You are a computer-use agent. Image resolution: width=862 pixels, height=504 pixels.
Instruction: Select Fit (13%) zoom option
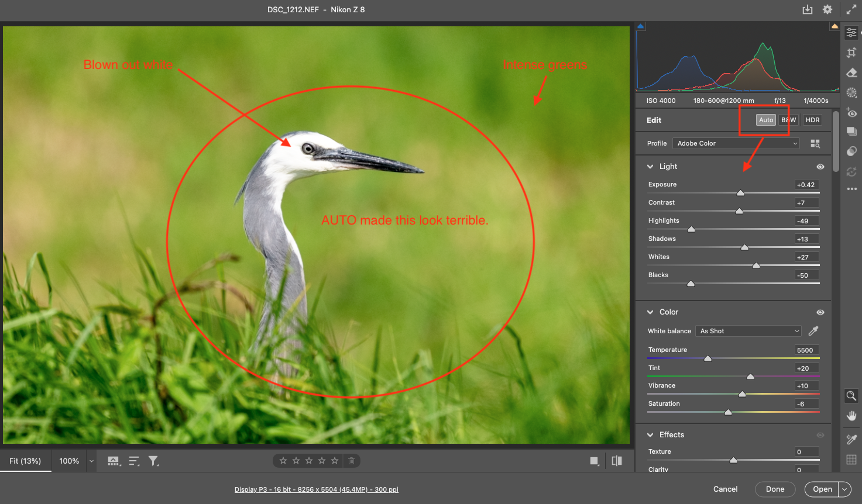point(25,461)
